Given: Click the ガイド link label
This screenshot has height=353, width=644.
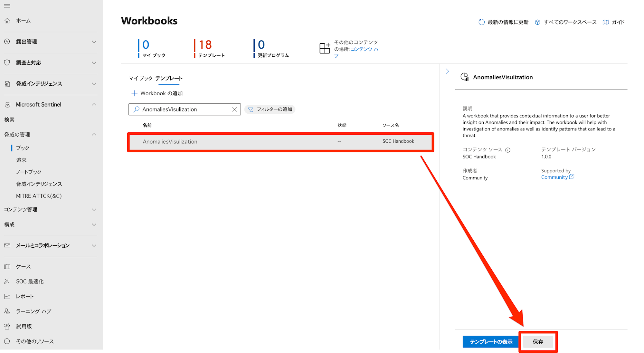Looking at the screenshot, I should [618, 22].
